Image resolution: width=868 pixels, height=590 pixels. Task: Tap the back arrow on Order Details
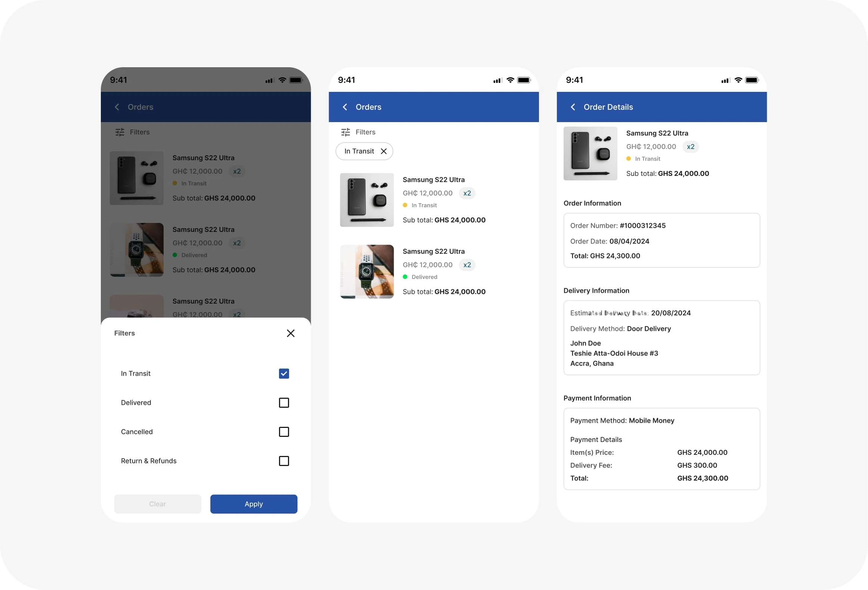(x=573, y=107)
